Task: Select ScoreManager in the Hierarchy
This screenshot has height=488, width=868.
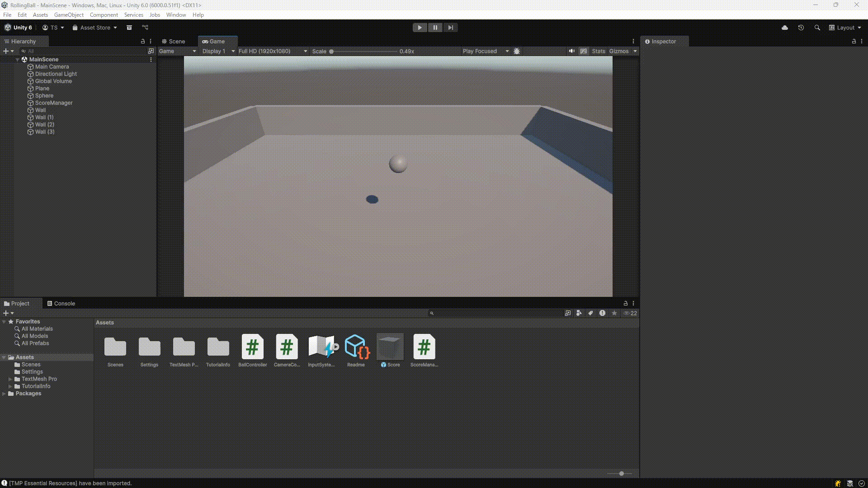Action: (54, 103)
